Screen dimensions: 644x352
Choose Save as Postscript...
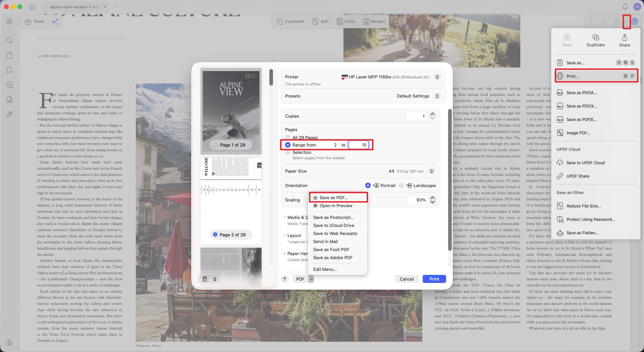click(338, 218)
